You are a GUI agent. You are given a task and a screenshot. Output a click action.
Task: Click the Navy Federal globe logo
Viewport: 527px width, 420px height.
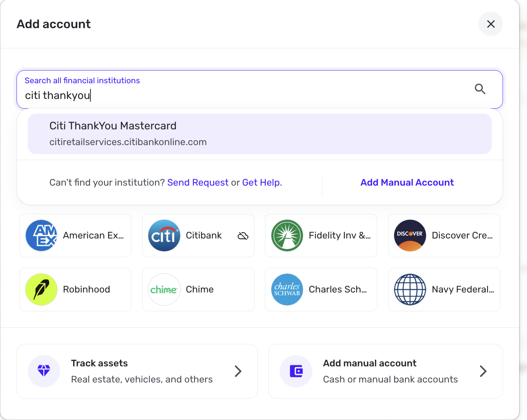click(410, 289)
